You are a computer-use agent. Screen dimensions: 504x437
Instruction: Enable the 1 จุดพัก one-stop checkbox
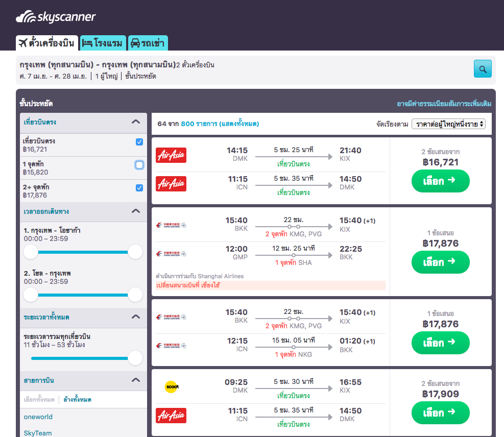click(x=139, y=165)
